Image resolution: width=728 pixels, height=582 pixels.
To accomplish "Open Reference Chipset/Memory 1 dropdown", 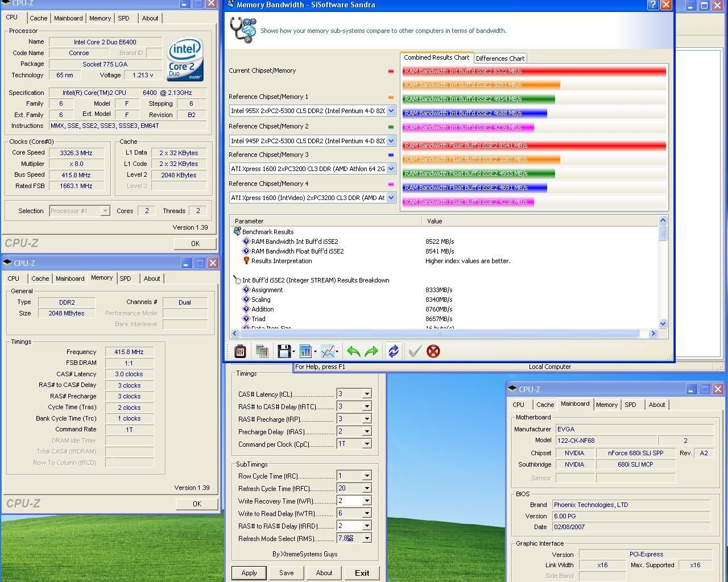I will pyautogui.click(x=391, y=111).
